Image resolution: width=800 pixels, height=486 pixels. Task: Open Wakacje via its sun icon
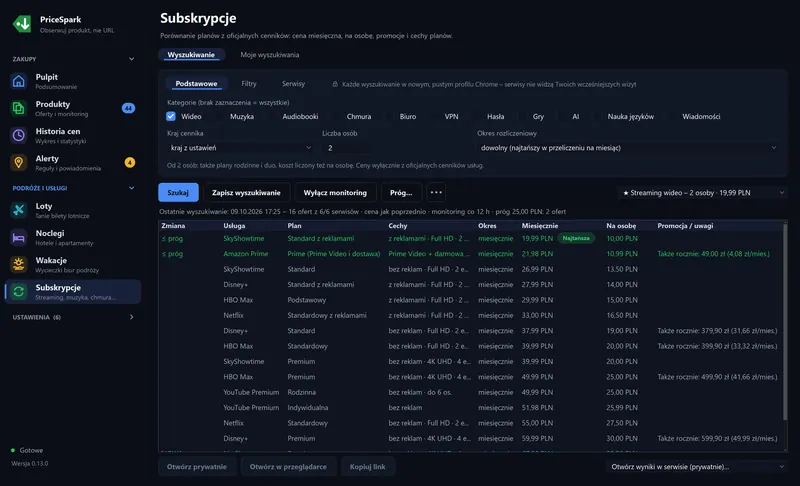point(19,264)
